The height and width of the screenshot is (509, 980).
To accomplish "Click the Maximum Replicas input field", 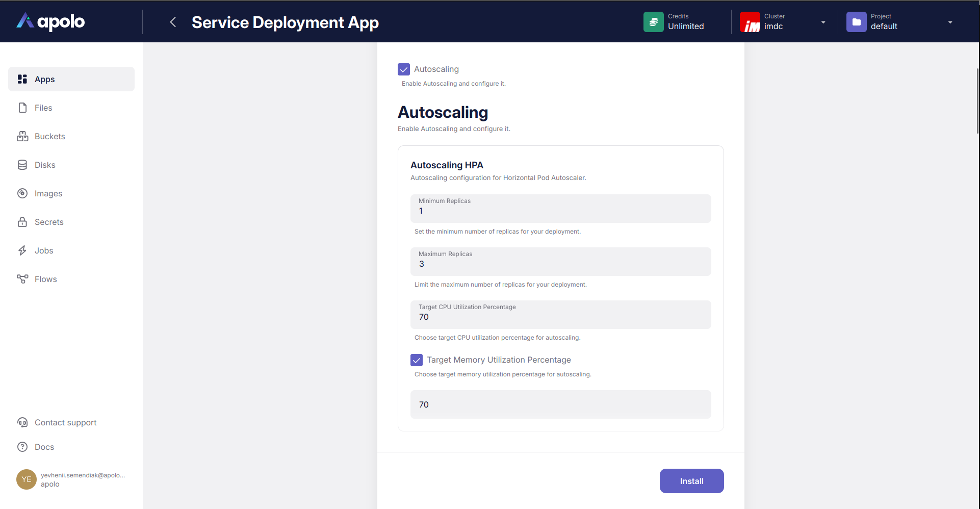I will pos(560,264).
